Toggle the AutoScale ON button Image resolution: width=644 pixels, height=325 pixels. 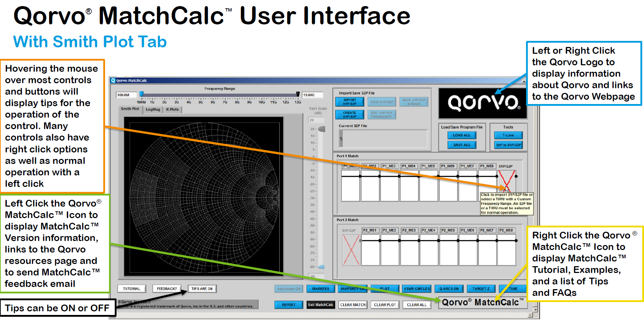click(x=289, y=289)
